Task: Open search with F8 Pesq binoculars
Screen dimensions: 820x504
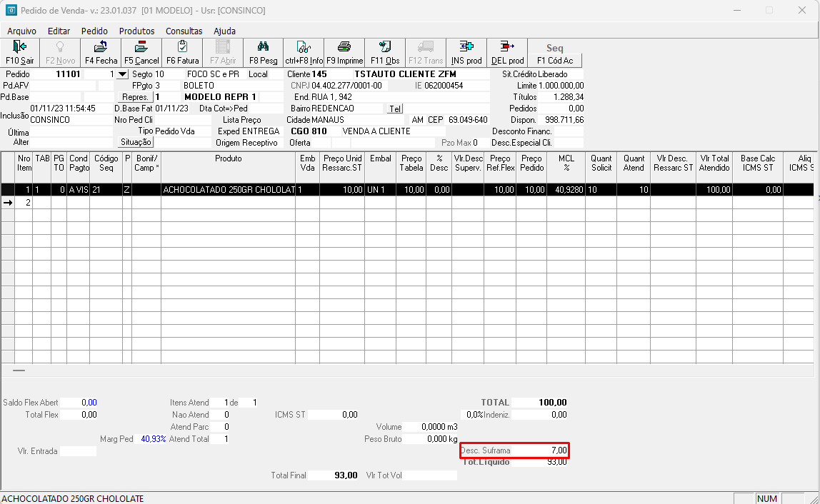Action: tap(263, 53)
